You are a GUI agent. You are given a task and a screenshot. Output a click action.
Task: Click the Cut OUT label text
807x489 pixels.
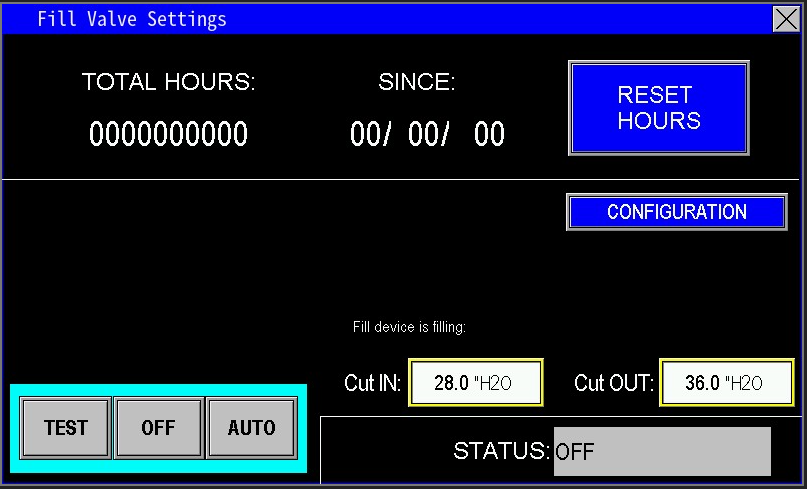[x=613, y=384]
